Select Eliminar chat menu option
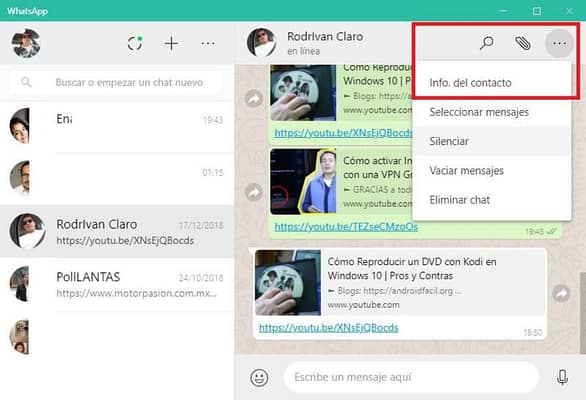Image resolution: width=586 pixels, height=400 pixels. coord(492,200)
